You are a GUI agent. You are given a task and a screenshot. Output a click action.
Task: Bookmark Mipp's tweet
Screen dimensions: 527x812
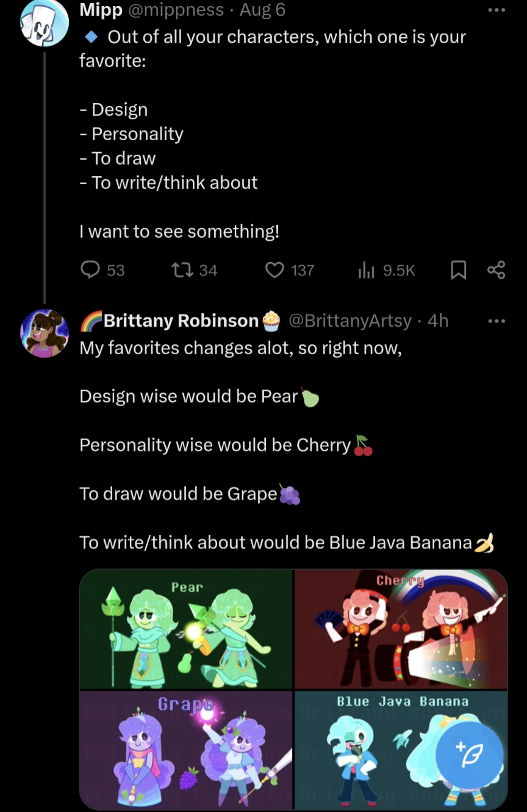click(x=458, y=270)
